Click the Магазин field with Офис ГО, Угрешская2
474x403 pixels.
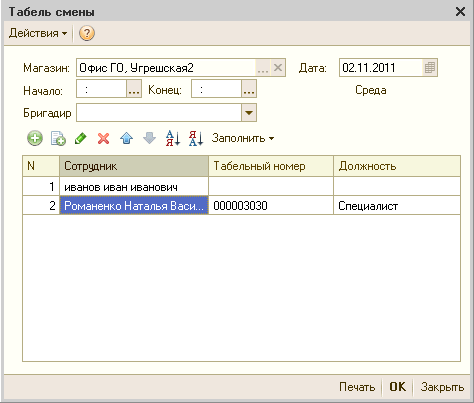(166, 68)
